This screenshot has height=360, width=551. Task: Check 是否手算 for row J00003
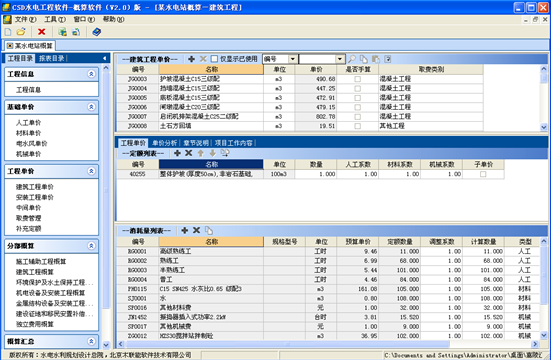357,79
